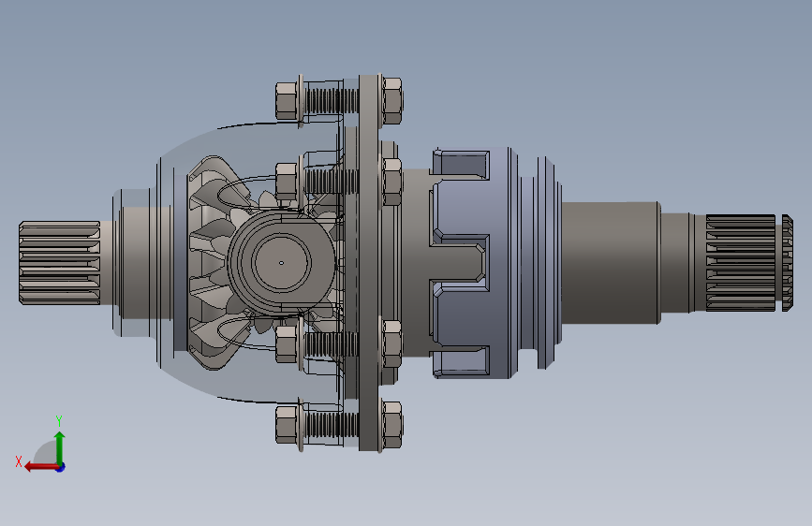Select the exposed threads of the top bolt
This screenshot has width=812, height=526.
332,100
